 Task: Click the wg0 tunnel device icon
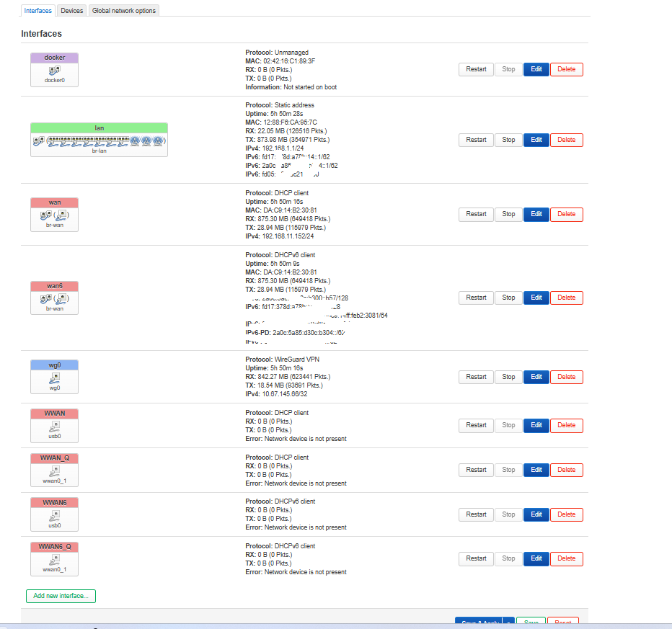tap(54, 378)
